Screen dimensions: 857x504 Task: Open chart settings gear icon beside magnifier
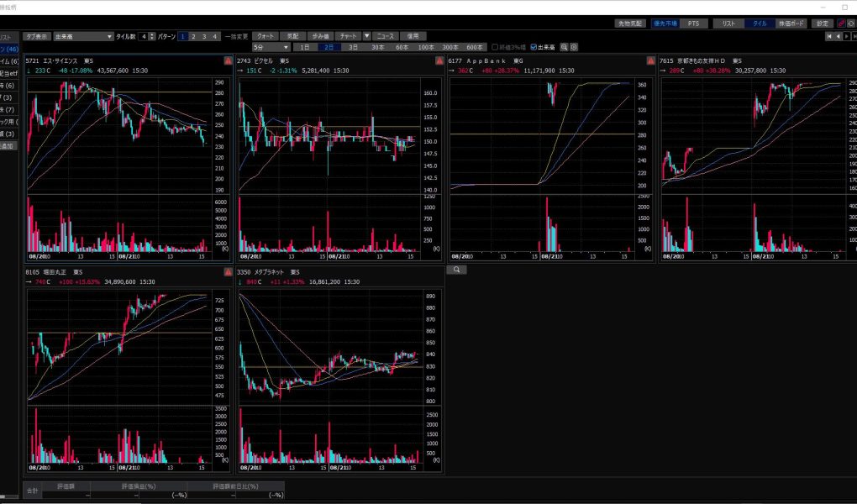click(x=574, y=47)
